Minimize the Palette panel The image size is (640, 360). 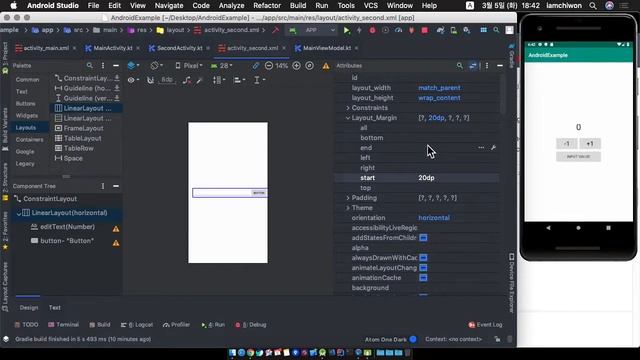[116, 66]
